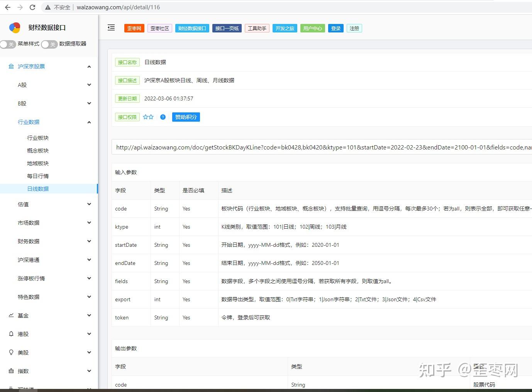Expand the 市场数据 section in sidebar
This screenshot has height=392, width=532.
pyautogui.click(x=89, y=222)
